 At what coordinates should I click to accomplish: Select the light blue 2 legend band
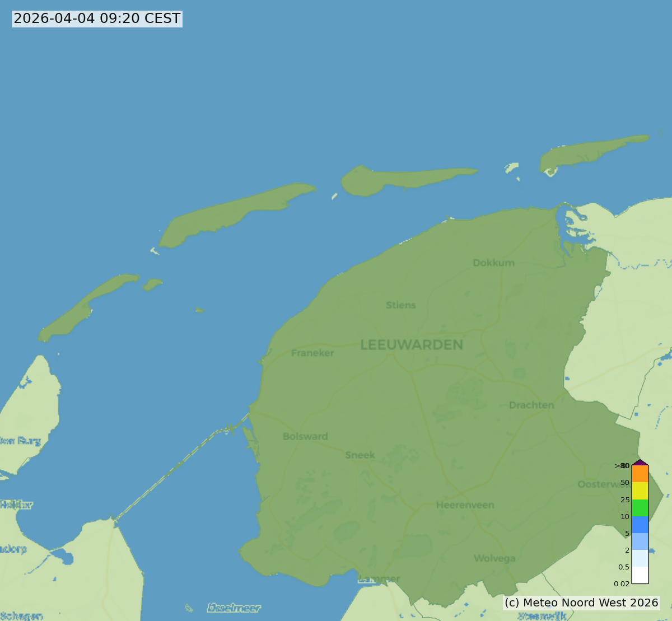point(639,542)
